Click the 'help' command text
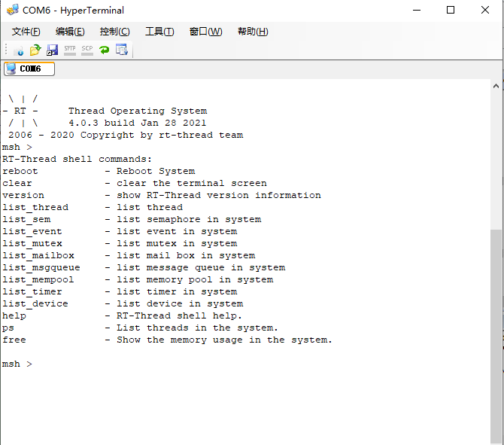This screenshot has height=445, width=504. point(14,316)
